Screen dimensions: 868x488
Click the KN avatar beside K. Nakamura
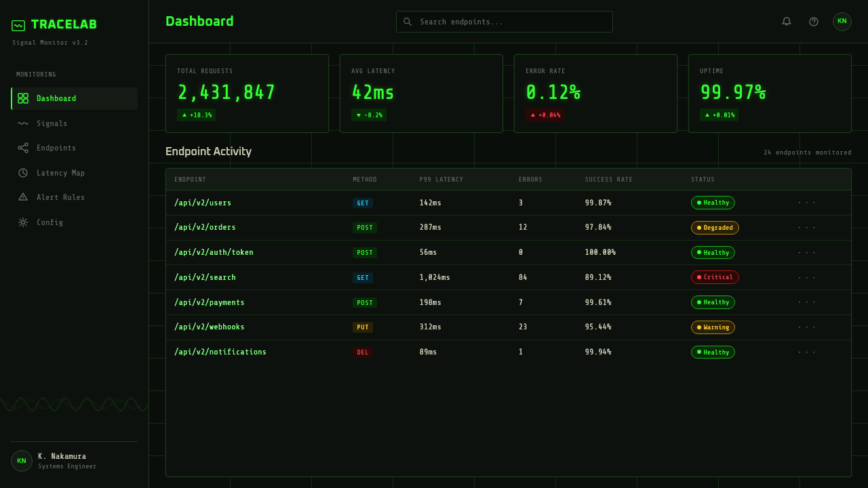(x=22, y=461)
